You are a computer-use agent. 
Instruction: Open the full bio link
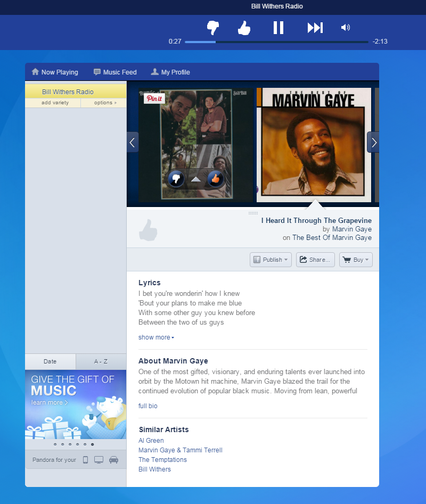(x=148, y=406)
